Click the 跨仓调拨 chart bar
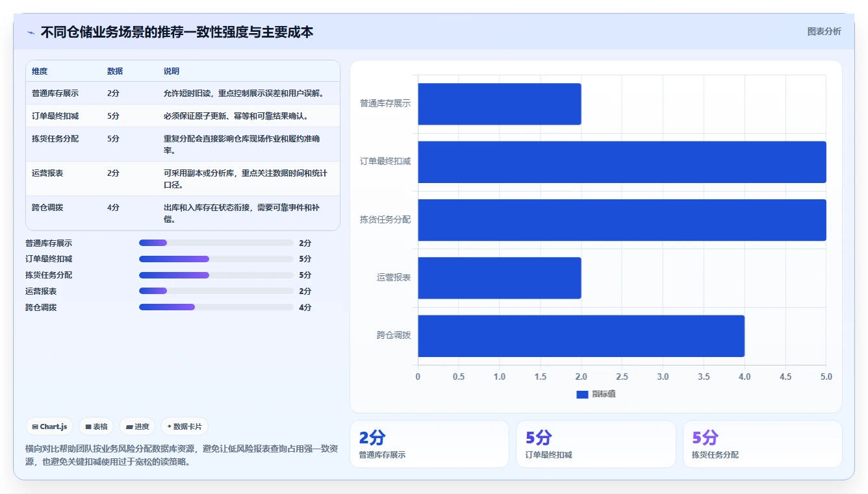 (581, 336)
